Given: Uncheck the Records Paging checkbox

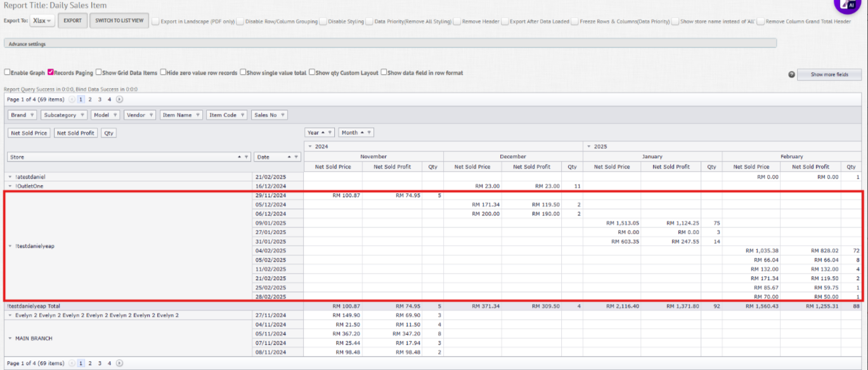Looking at the screenshot, I should coord(51,73).
